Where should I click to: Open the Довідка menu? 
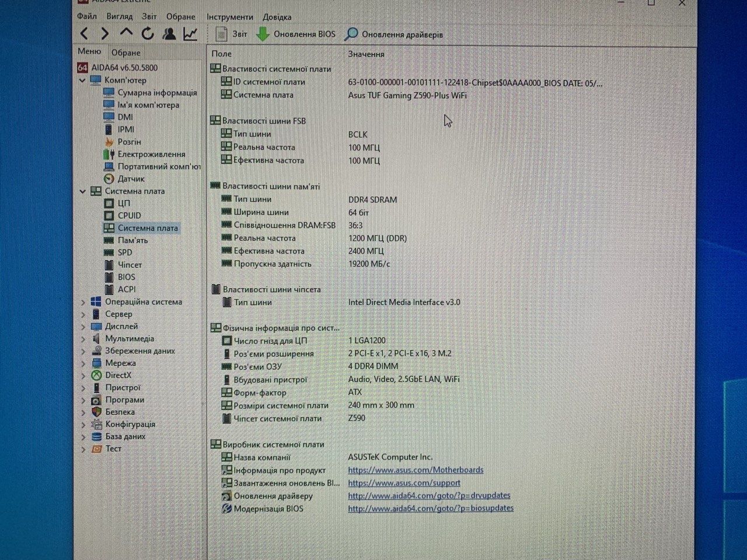277,17
